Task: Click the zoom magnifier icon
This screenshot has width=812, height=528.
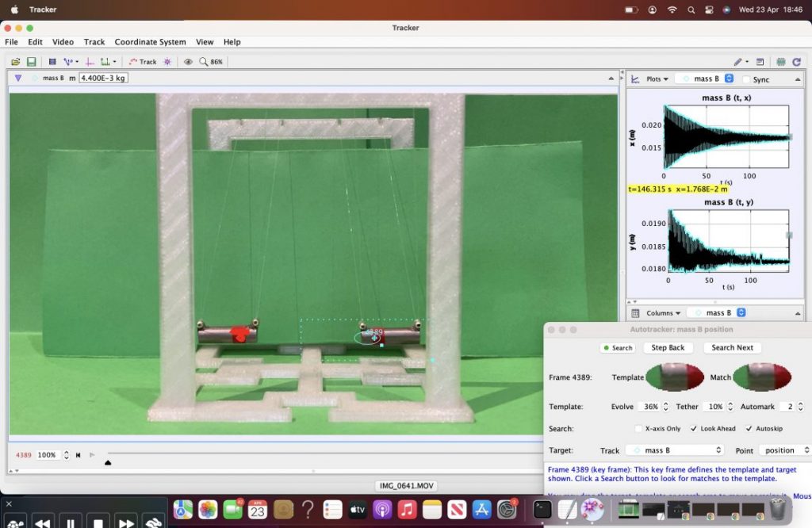Action: click(x=204, y=62)
